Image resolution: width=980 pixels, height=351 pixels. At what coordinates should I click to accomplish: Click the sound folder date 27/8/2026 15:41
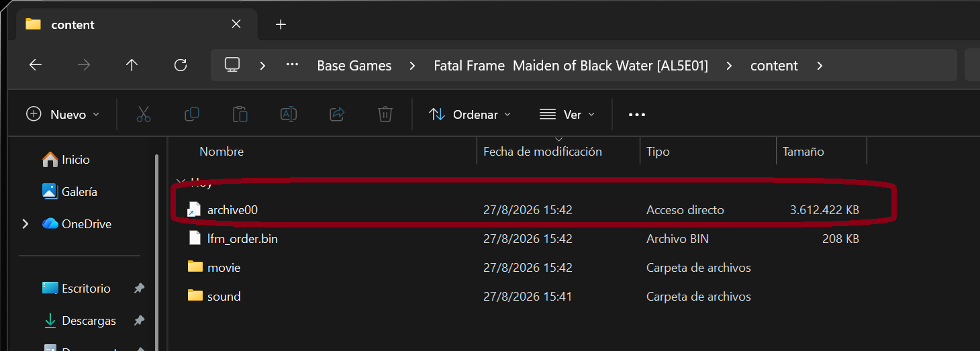[x=528, y=296]
